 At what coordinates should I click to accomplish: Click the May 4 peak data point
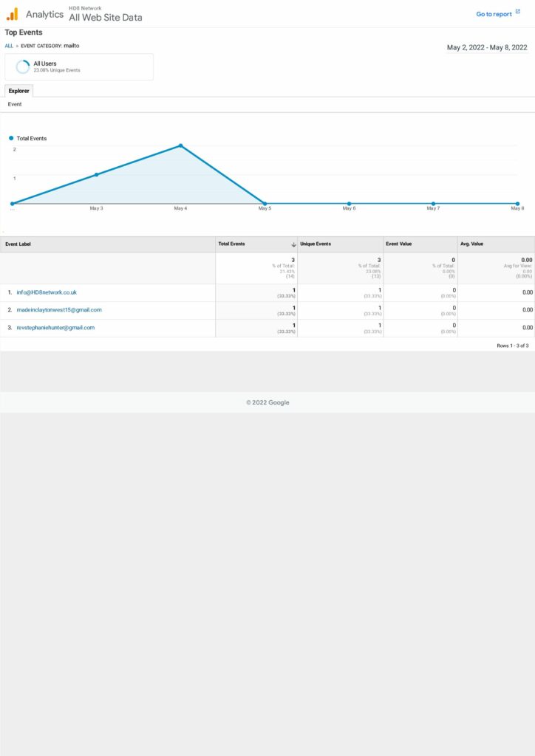coord(180,145)
